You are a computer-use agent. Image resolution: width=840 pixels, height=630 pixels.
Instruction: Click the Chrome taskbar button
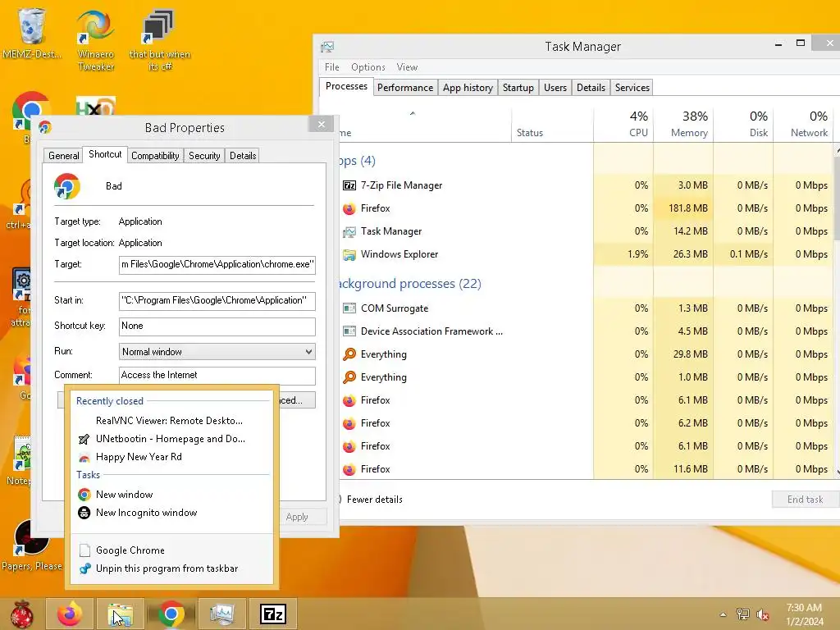pos(171,614)
